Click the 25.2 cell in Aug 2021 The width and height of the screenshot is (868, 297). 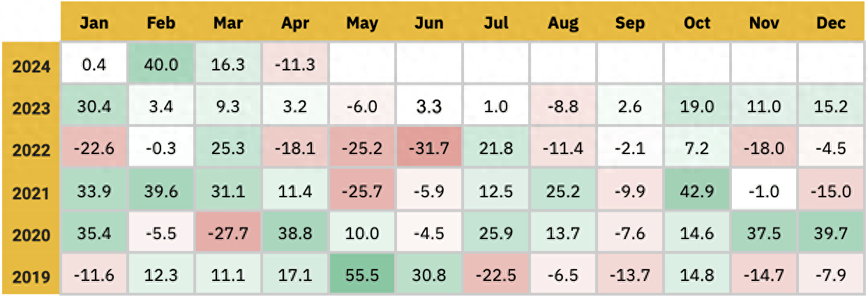coord(563,190)
